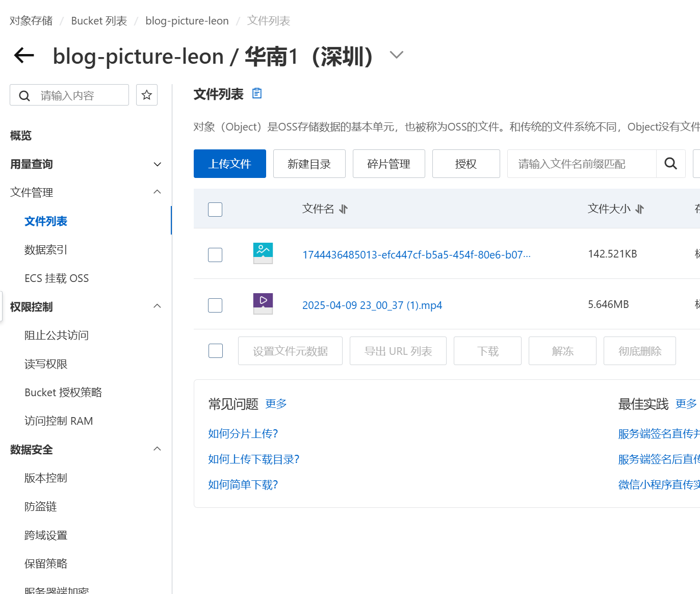Viewport: 700px width, 594px height.
Task: Check the box for the mp4 file
Action: (x=215, y=305)
